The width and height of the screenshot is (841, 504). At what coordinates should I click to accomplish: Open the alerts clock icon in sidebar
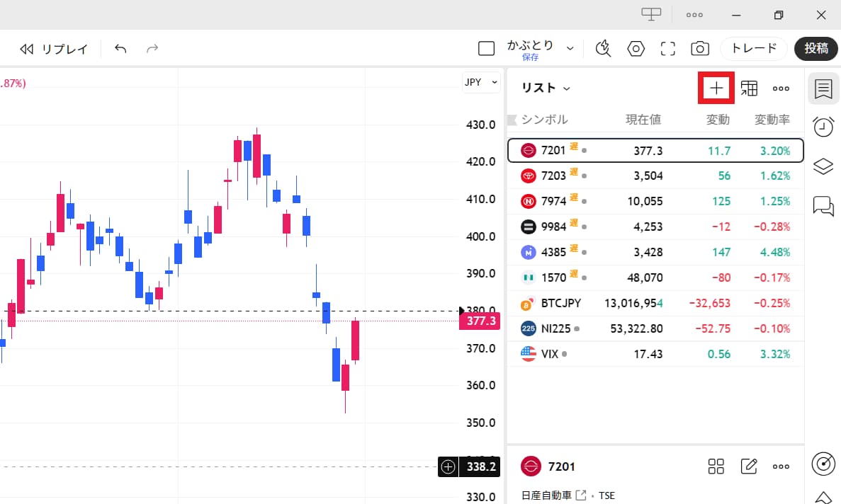(823, 127)
